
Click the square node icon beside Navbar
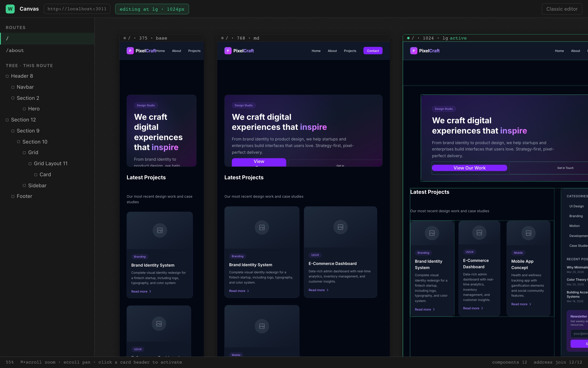13,87
